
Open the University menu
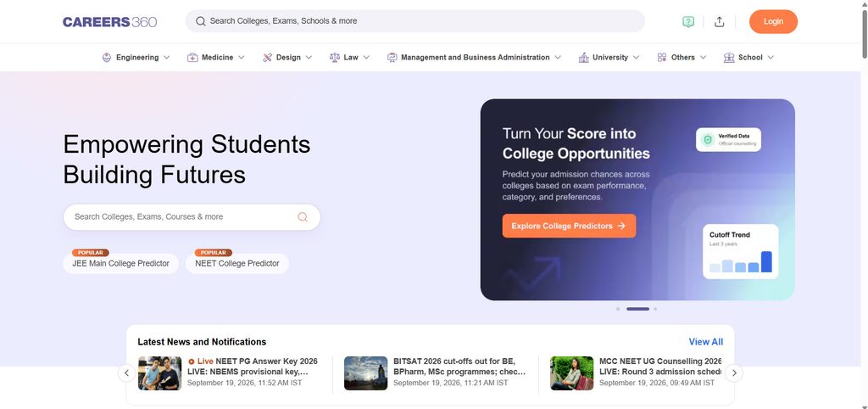(x=609, y=57)
